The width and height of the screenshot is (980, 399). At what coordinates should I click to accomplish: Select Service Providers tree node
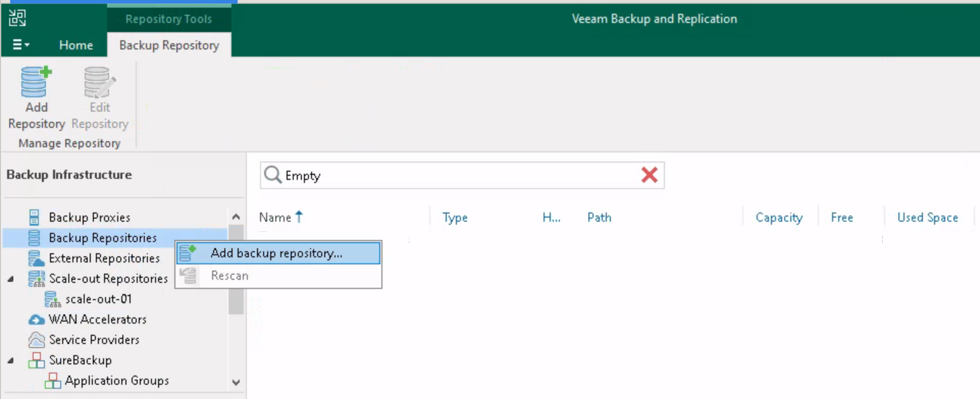coord(94,340)
